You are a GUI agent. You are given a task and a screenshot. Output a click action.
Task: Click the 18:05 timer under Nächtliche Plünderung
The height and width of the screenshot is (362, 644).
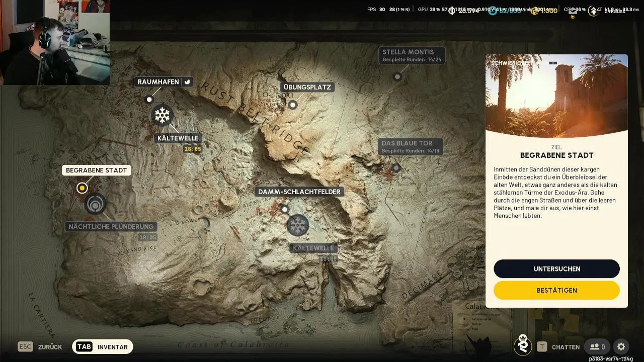(147, 237)
